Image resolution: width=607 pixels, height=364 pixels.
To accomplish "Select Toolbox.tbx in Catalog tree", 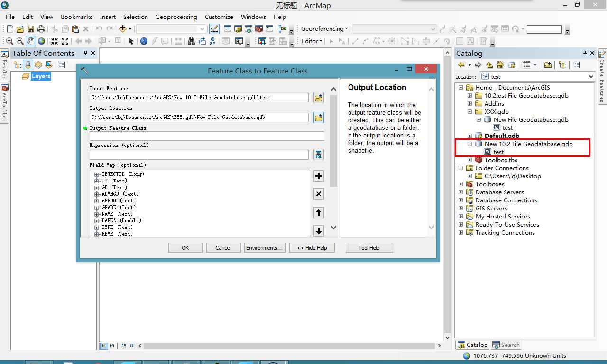I will click(501, 160).
